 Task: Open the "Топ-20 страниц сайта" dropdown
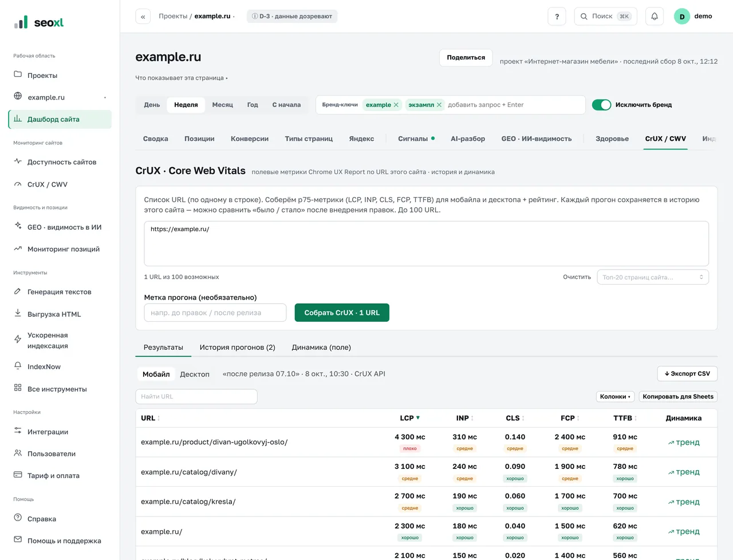[x=653, y=277]
